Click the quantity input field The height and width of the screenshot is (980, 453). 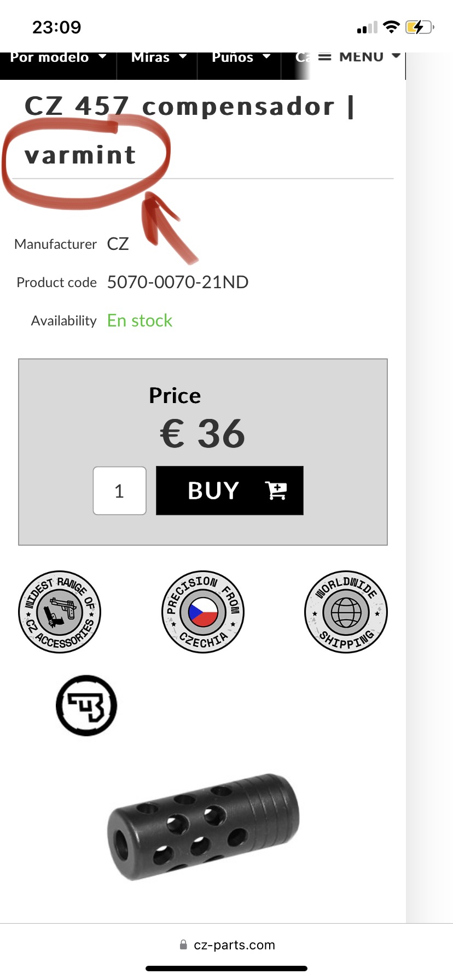click(x=120, y=491)
